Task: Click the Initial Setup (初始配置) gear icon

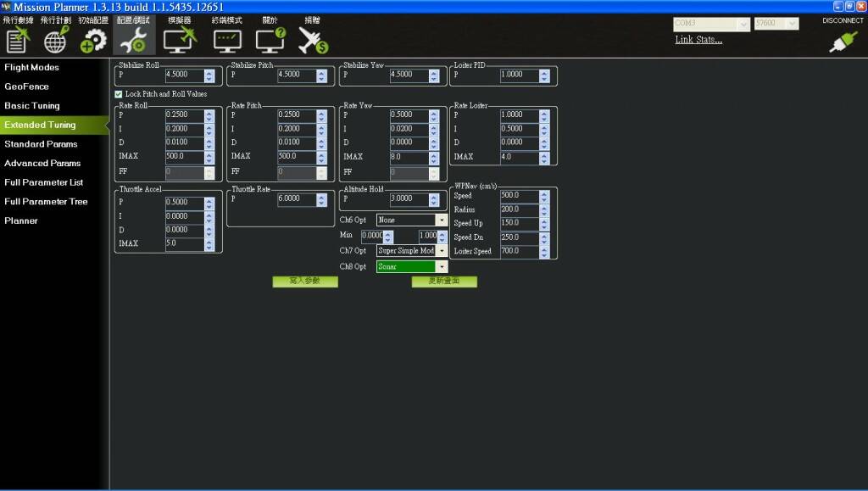Action: pos(92,40)
